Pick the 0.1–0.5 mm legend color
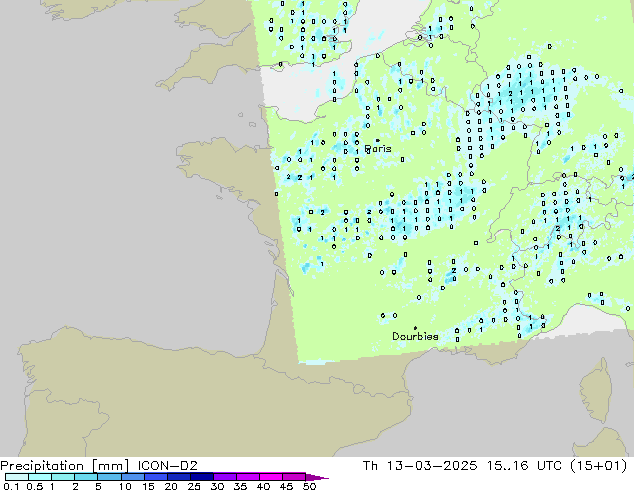This screenshot has height=490, width=634. point(17,477)
